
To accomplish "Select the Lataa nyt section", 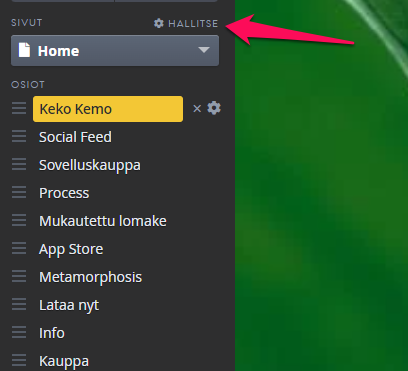I will point(69,305).
